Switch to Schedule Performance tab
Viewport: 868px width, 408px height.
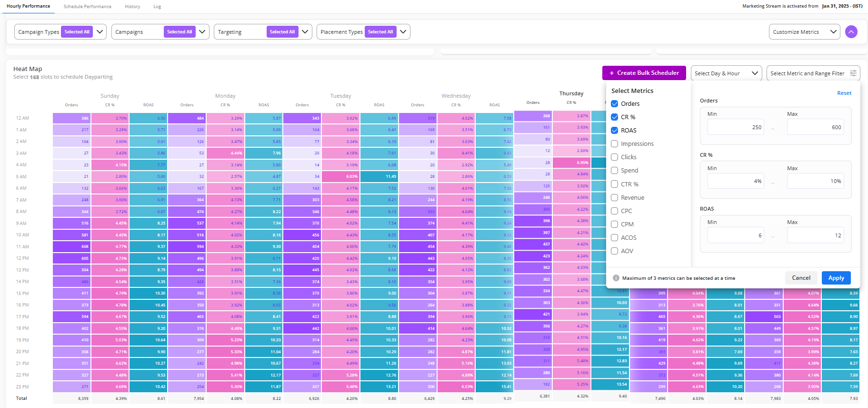pos(88,7)
